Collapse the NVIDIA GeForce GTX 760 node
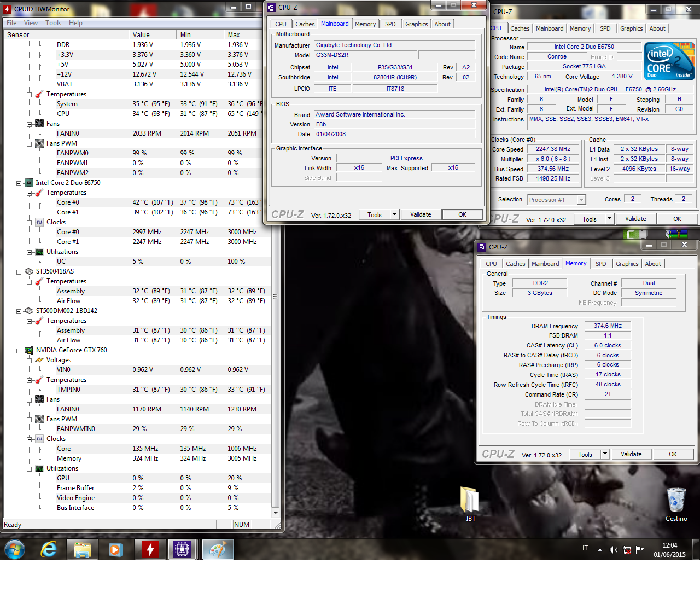700x598 pixels. 19,351
